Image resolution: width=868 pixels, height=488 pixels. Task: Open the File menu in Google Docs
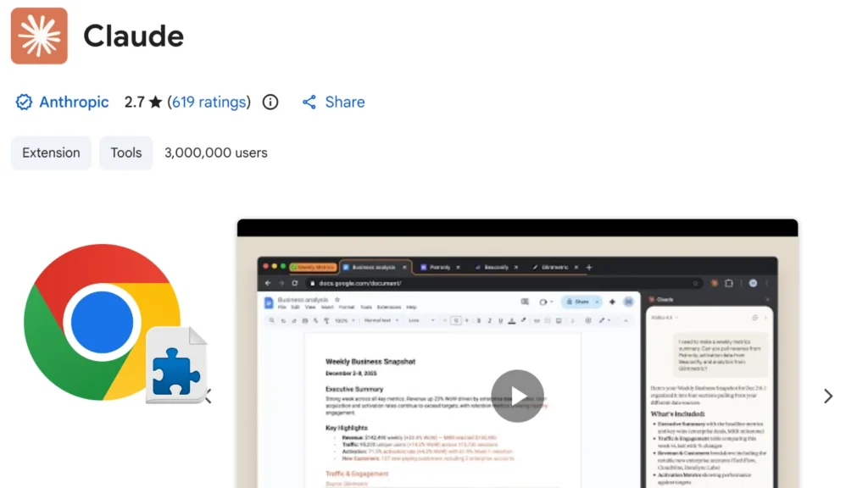click(281, 307)
